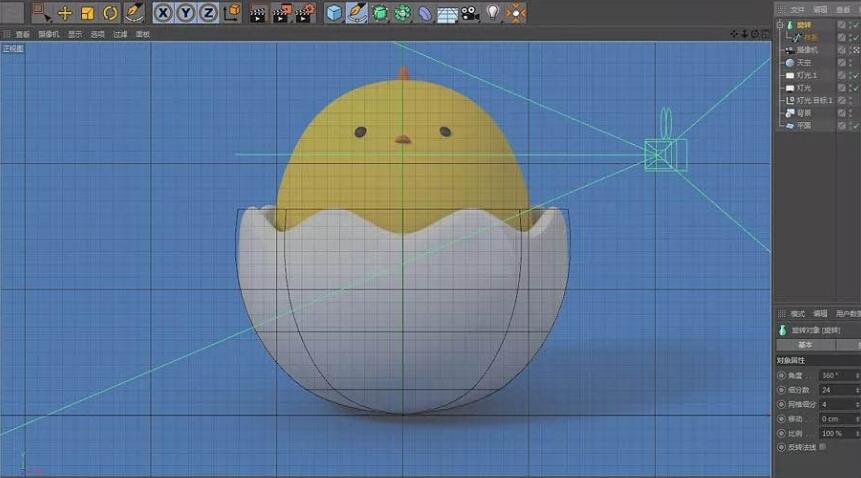Open viewport 显示 menu
The image size is (861, 478).
point(75,35)
